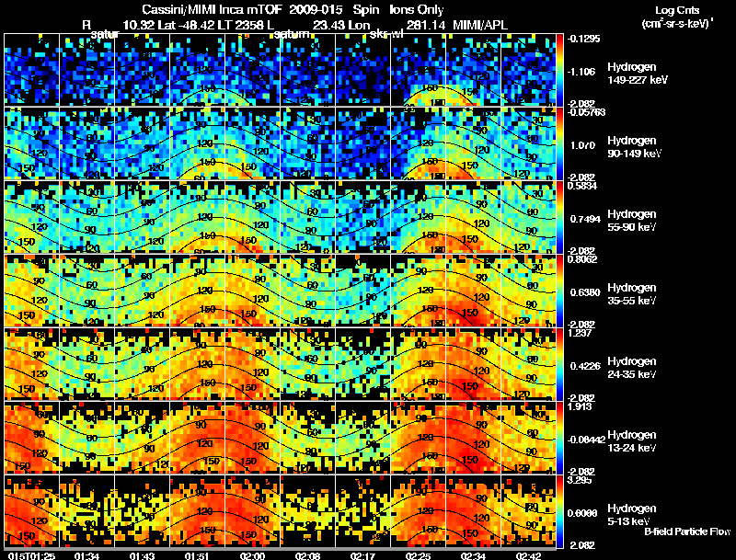Image resolution: width=736 pixels, height=560 pixels.
Task: Select the '02:25' time axis label
Action: click(418, 555)
